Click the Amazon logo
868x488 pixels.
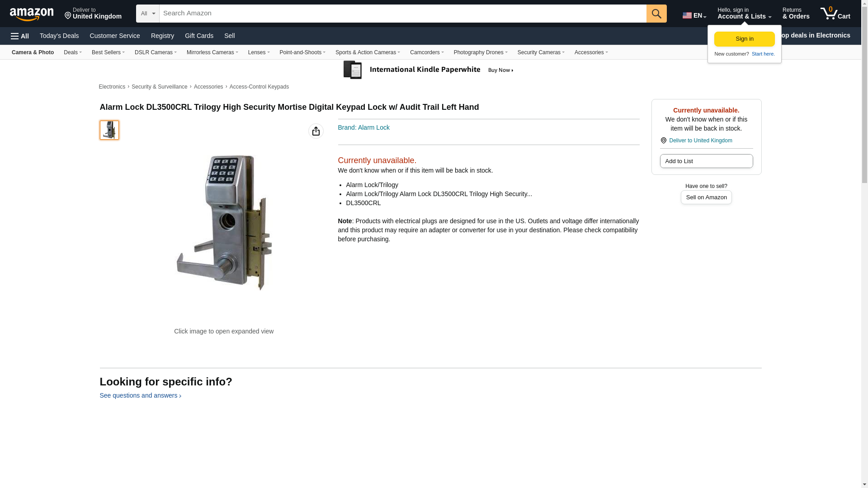[x=32, y=14]
